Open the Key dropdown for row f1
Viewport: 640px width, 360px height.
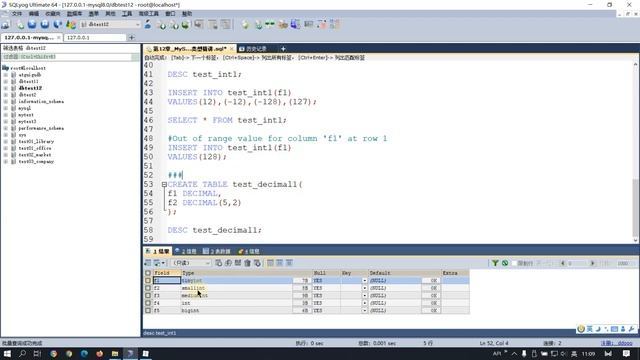(364, 280)
